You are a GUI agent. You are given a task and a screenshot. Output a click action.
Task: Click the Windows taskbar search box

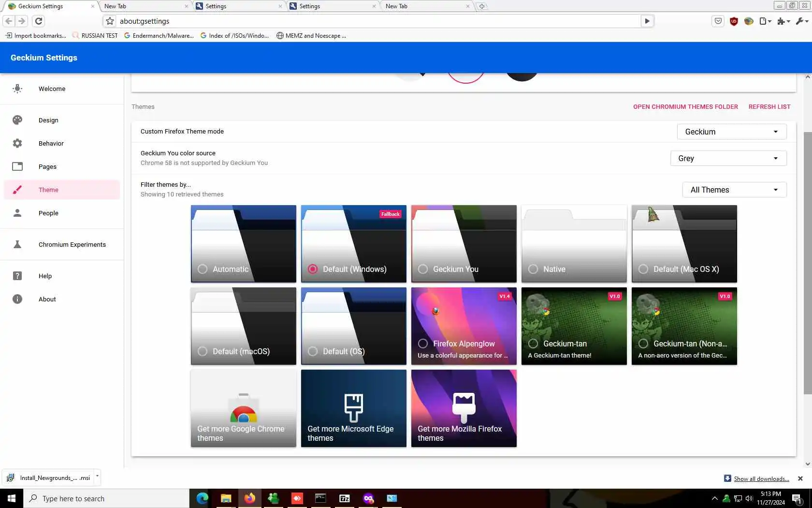click(x=106, y=498)
